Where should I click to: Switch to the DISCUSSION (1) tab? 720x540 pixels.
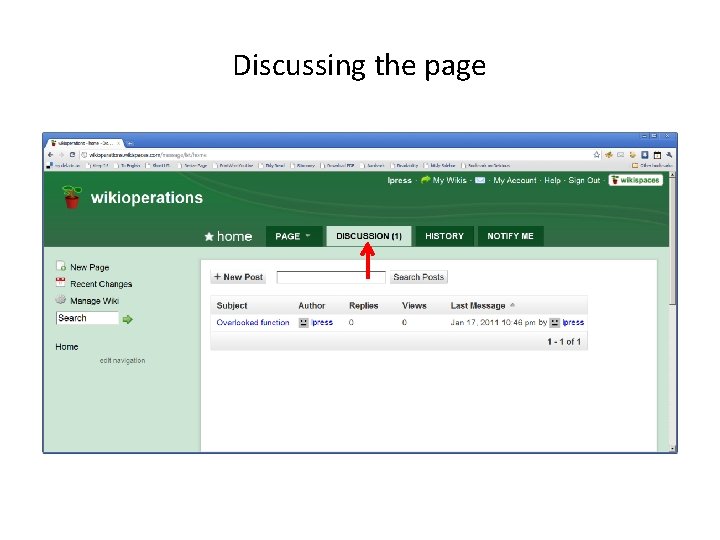[x=369, y=236]
